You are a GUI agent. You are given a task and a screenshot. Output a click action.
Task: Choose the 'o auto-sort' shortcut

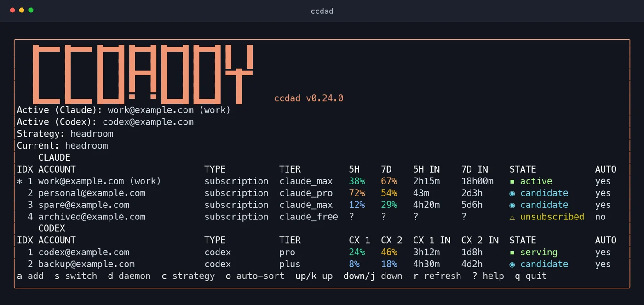point(255,276)
